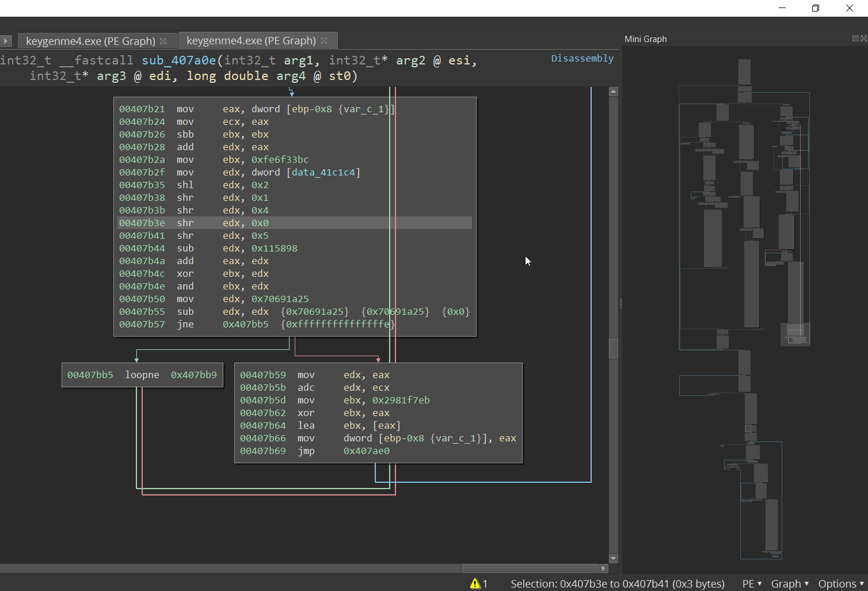Click the horizontal scrollbar thumb

(530, 569)
